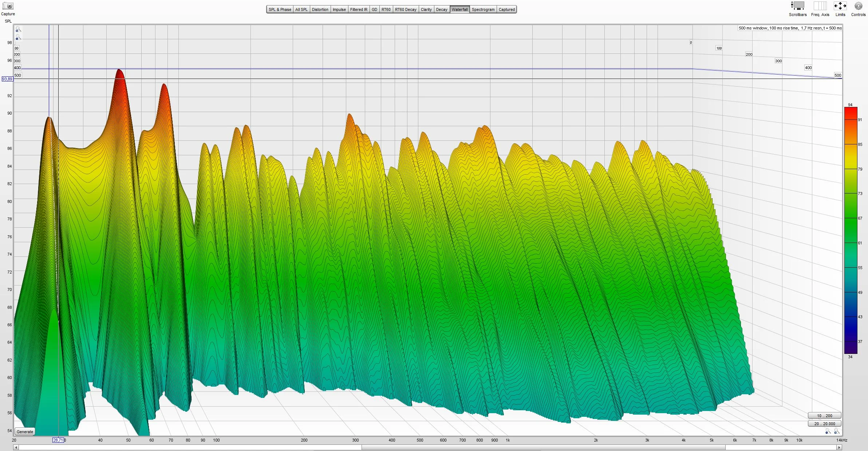This screenshot has height=451, width=868.
Task: Switch to the RT60 tab
Action: [x=386, y=9]
